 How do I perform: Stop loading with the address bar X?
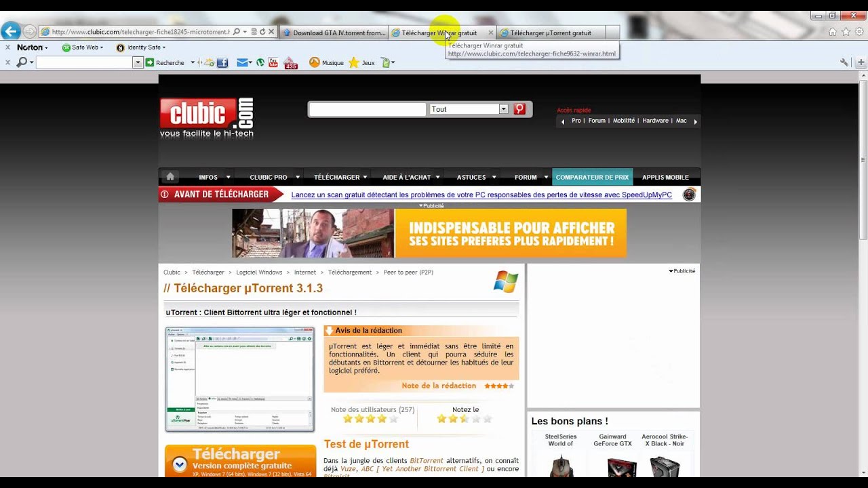271,32
